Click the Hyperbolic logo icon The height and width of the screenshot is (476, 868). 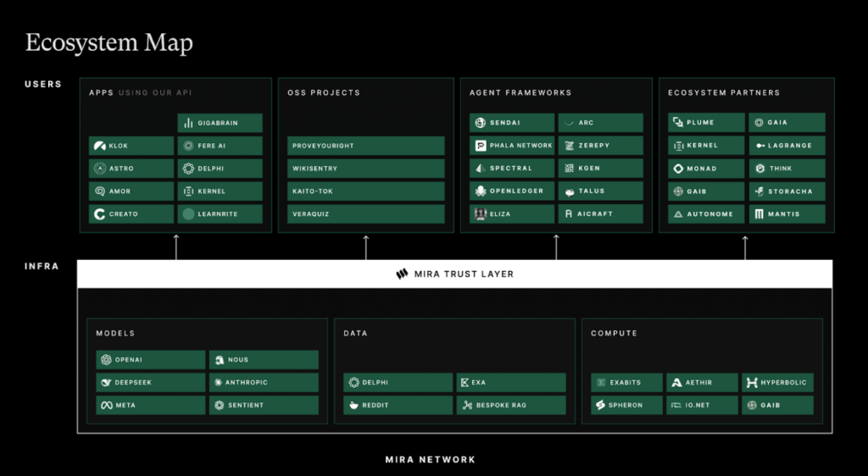(752, 383)
